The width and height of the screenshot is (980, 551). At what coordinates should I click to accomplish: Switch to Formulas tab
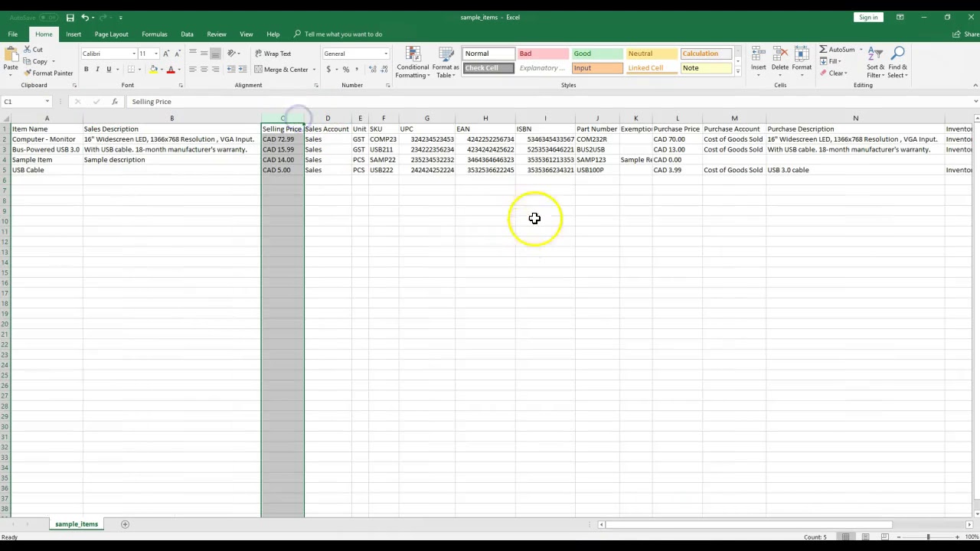point(154,34)
